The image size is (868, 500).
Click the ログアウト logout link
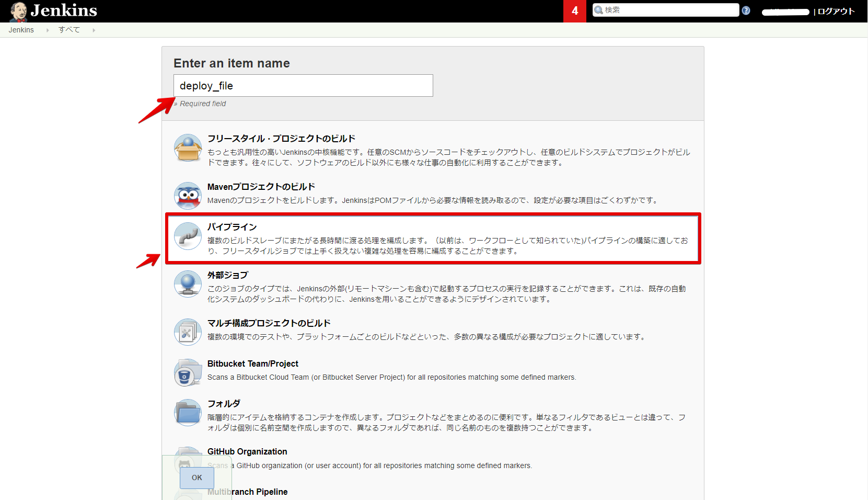coord(836,12)
